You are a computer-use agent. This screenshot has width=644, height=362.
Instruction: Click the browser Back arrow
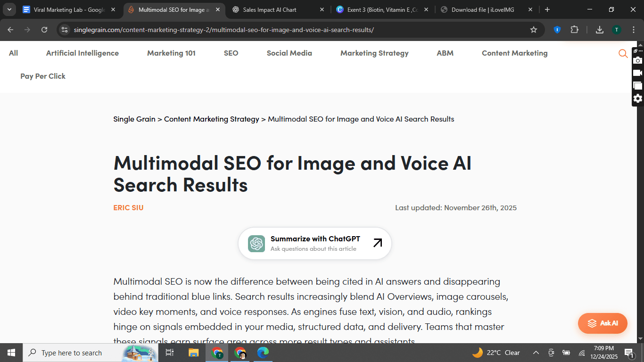[10, 30]
